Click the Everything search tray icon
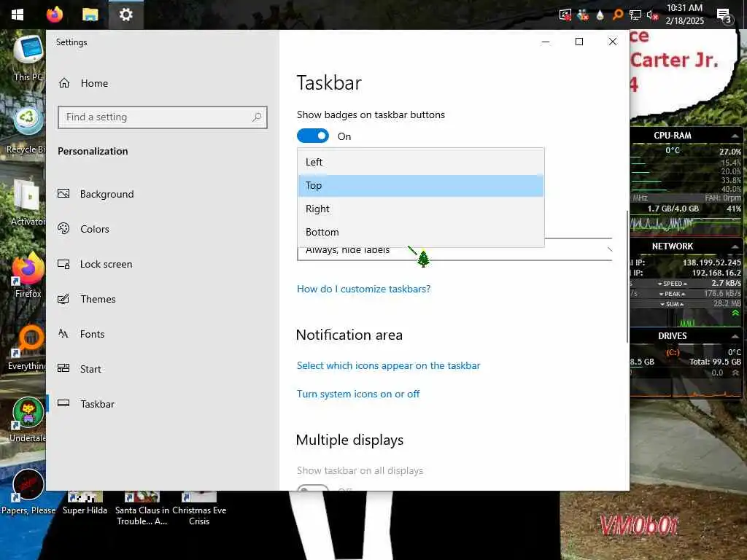Image resolution: width=747 pixels, height=560 pixels. 617,15
